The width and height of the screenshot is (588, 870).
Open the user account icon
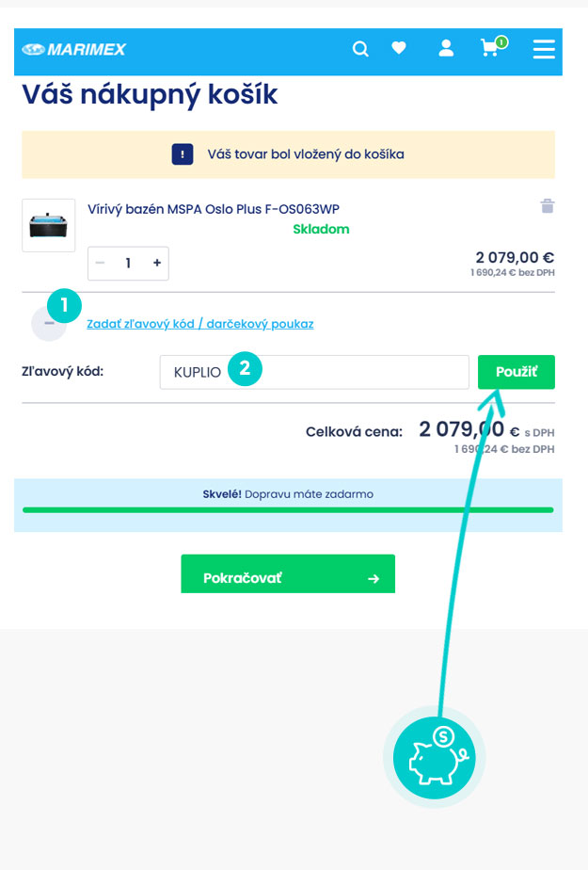coord(446,48)
